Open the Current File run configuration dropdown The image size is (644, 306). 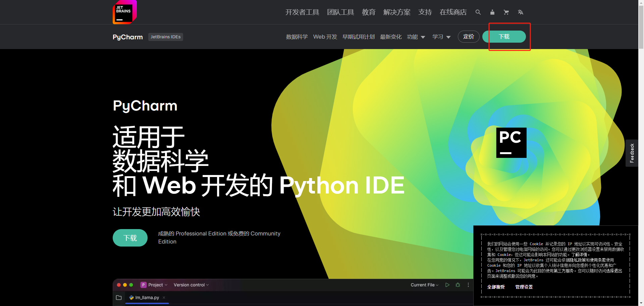425,285
